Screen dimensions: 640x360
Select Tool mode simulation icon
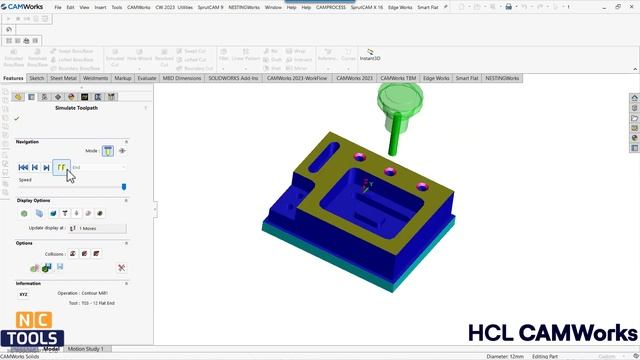click(x=108, y=151)
